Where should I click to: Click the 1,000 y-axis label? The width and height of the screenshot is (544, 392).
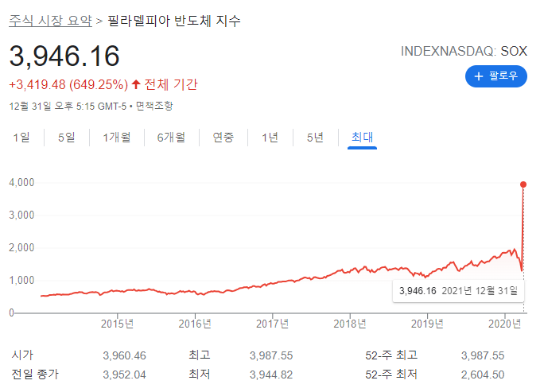click(21, 281)
